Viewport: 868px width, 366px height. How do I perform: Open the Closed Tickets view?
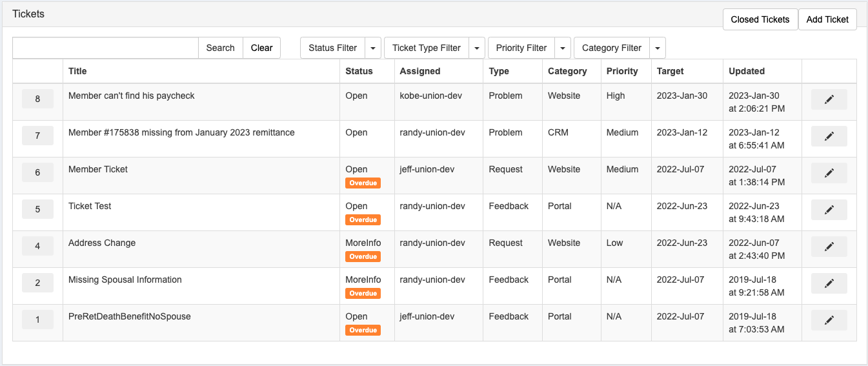point(760,19)
